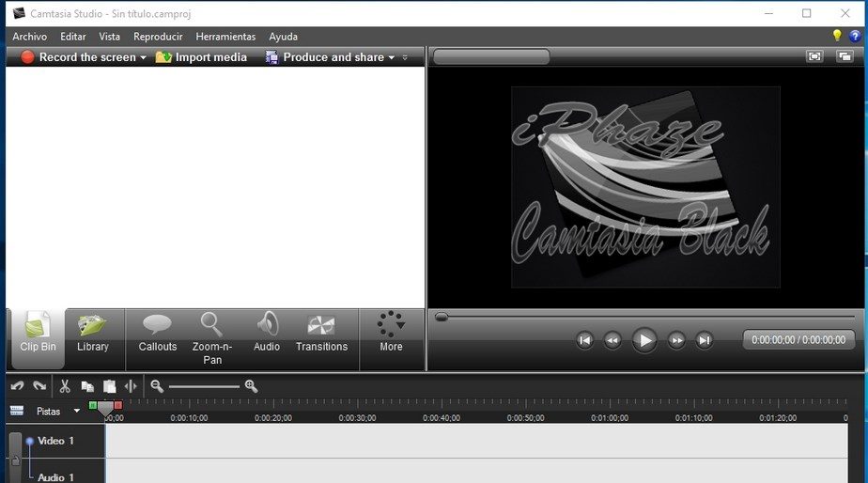The height and width of the screenshot is (483, 868).
Task: Toggle the lock on Video 1 track
Action: click(x=15, y=460)
